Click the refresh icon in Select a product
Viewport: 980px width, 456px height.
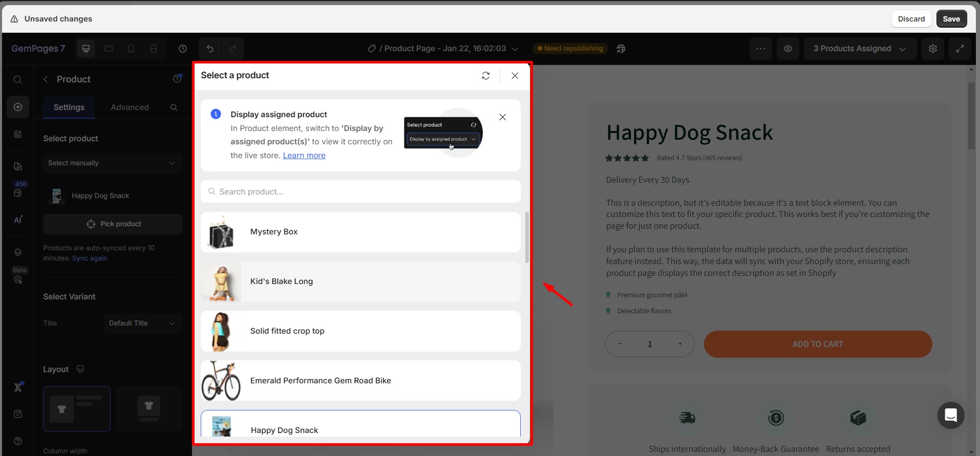click(x=485, y=76)
